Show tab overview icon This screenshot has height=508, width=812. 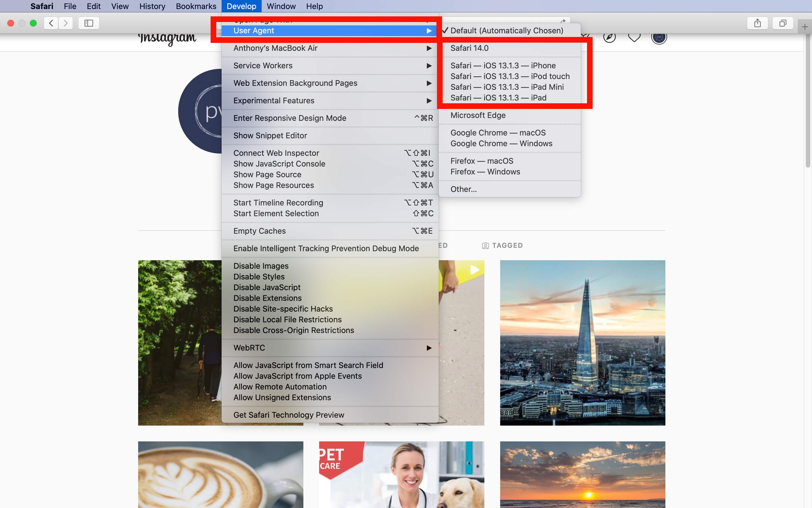pos(783,23)
